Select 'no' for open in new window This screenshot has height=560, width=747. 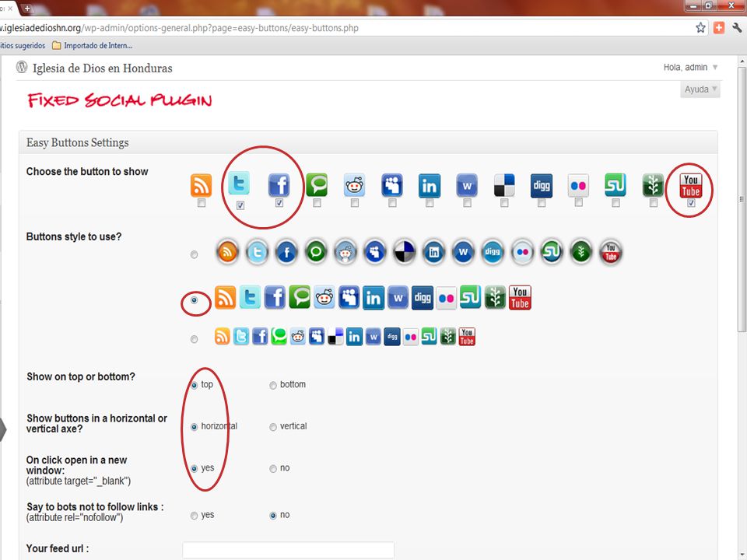tap(273, 469)
